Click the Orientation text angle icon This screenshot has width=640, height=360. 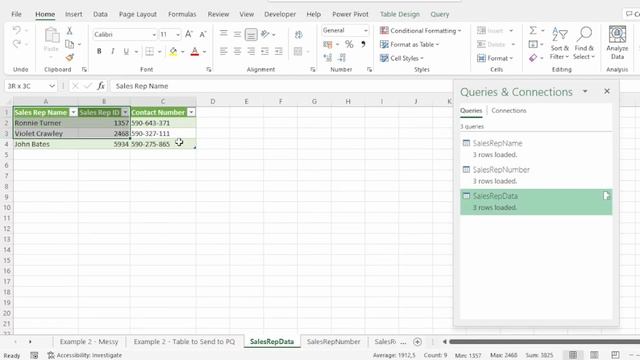(x=265, y=34)
